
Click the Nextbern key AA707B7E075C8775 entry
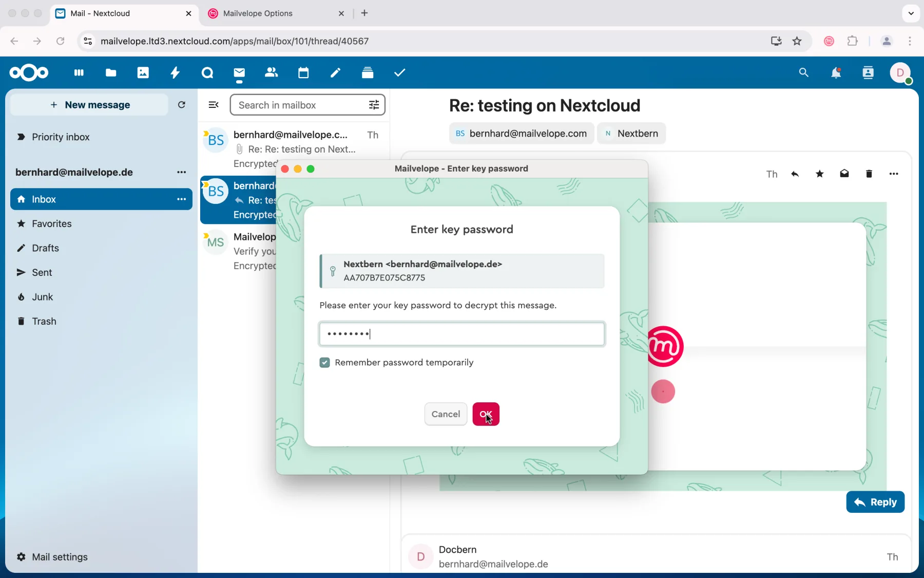[x=462, y=271]
